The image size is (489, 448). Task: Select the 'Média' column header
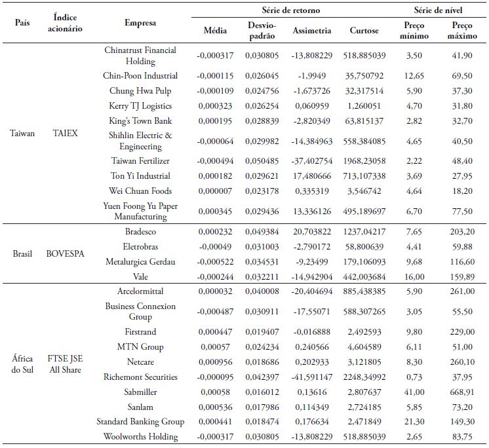216,31
